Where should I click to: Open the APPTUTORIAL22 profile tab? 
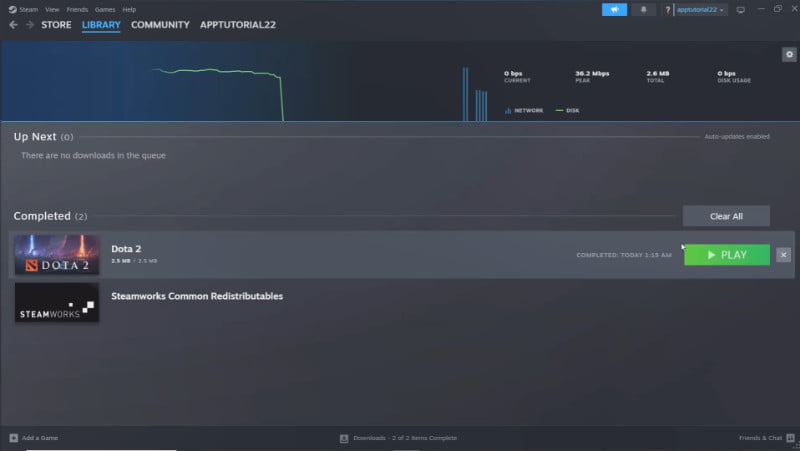(238, 24)
